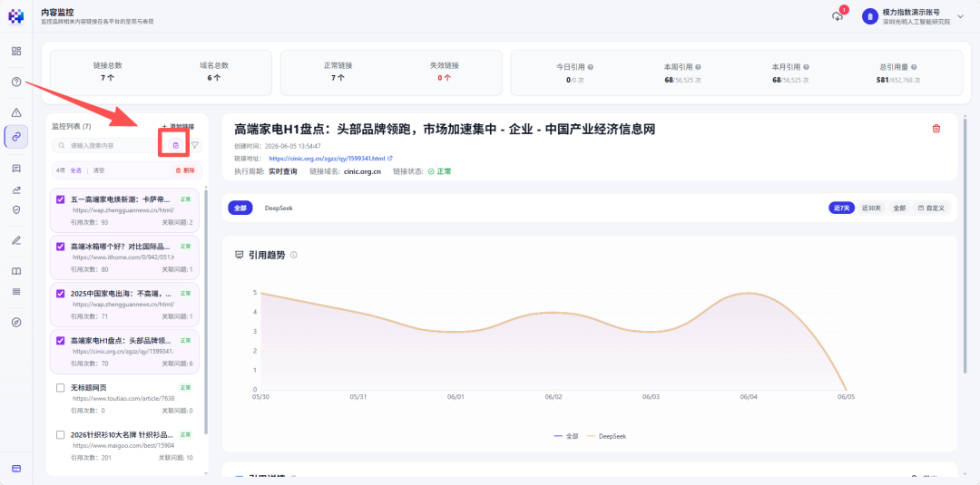Select the 近30天 time range

(871, 208)
